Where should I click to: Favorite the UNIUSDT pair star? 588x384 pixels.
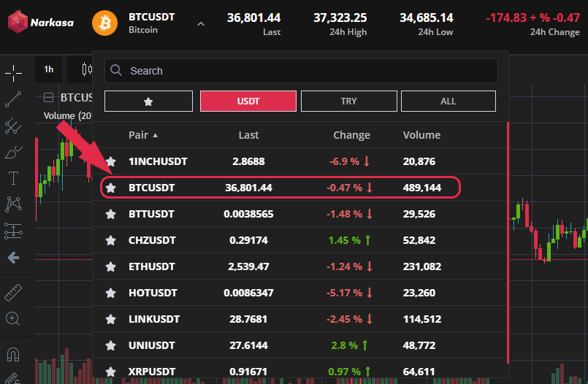point(110,345)
